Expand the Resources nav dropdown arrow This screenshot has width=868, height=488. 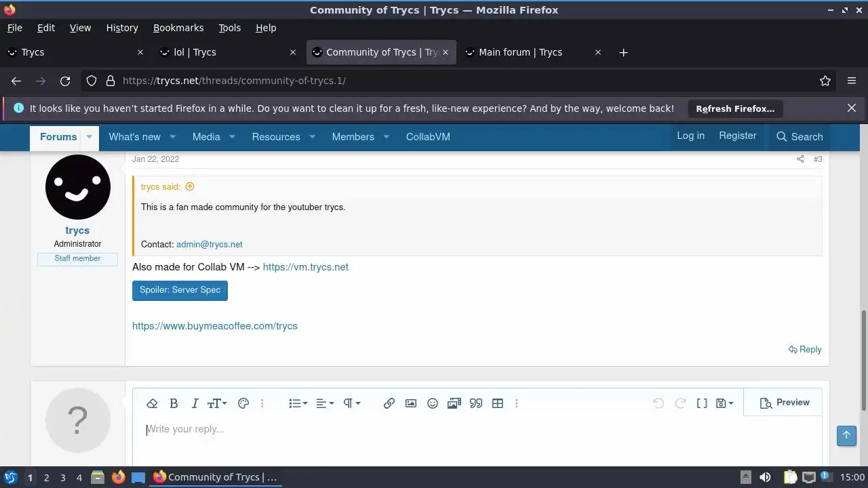(x=312, y=137)
